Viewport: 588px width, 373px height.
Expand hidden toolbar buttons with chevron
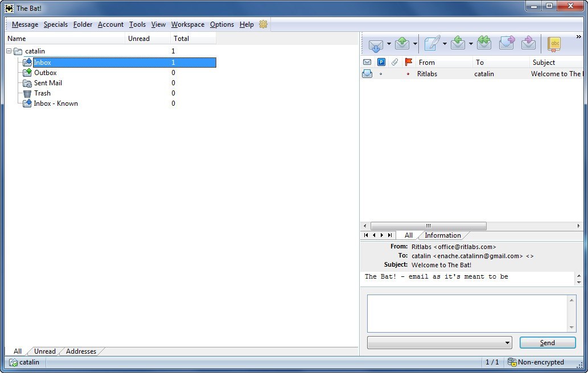pos(579,37)
